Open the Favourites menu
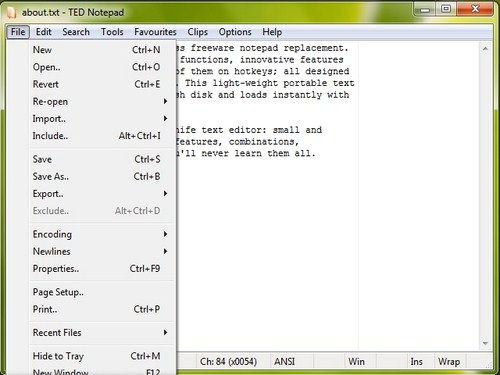Viewport: 500px width, 375px height. (x=155, y=32)
